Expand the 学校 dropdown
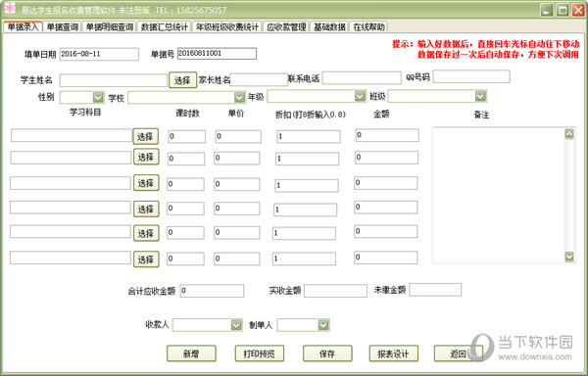The image size is (588, 376). point(240,97)
